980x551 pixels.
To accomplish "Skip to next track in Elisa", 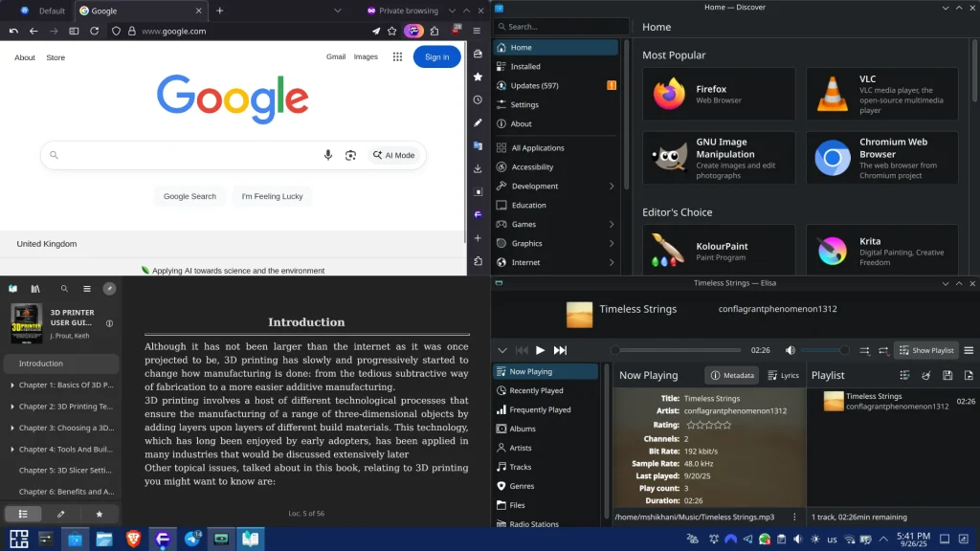I will point(560,350).
